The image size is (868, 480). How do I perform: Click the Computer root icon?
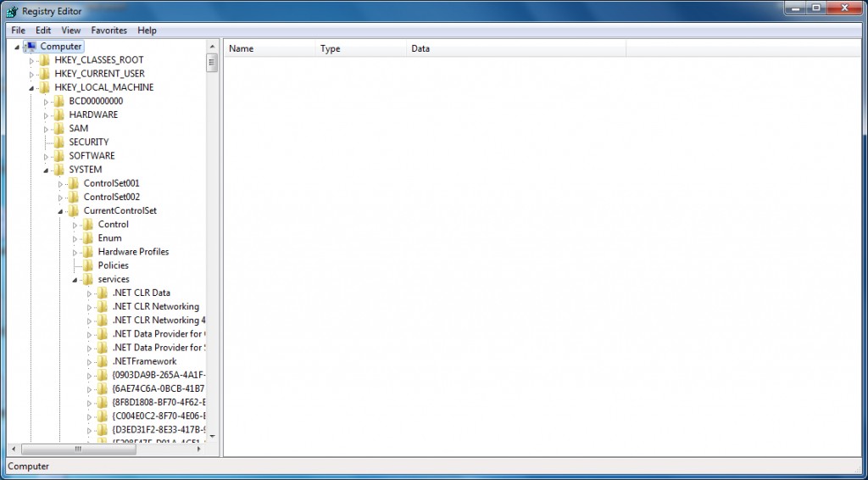tap(31, 47)
